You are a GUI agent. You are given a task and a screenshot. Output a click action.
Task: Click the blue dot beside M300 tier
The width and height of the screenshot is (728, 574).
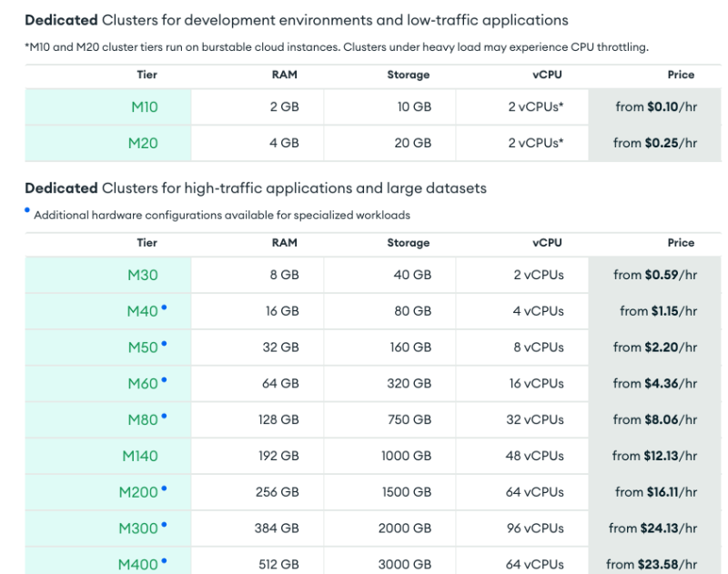[x=164, y=525]
